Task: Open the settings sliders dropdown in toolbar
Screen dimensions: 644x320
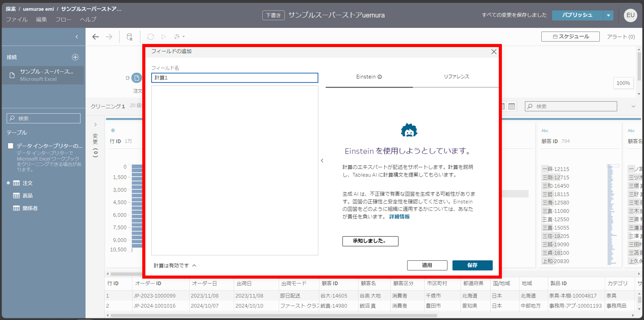Action: pyautogui.click(x=179, y=37)
